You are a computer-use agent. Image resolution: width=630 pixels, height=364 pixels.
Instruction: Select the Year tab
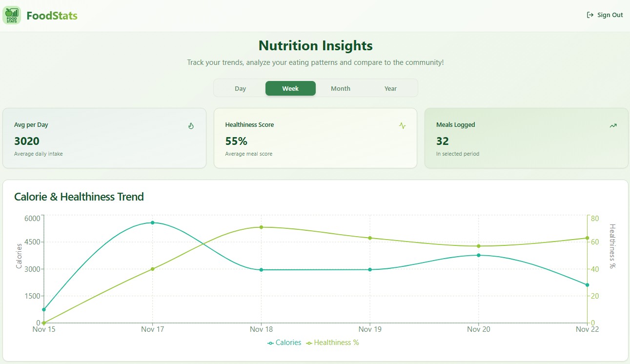[x=390, y=88]
